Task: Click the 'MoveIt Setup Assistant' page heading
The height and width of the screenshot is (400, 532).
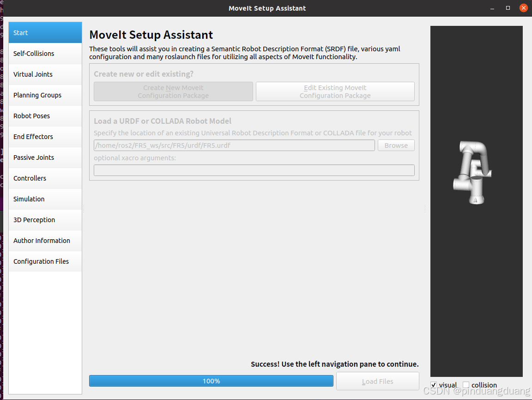Action: [x=151, y=35]
